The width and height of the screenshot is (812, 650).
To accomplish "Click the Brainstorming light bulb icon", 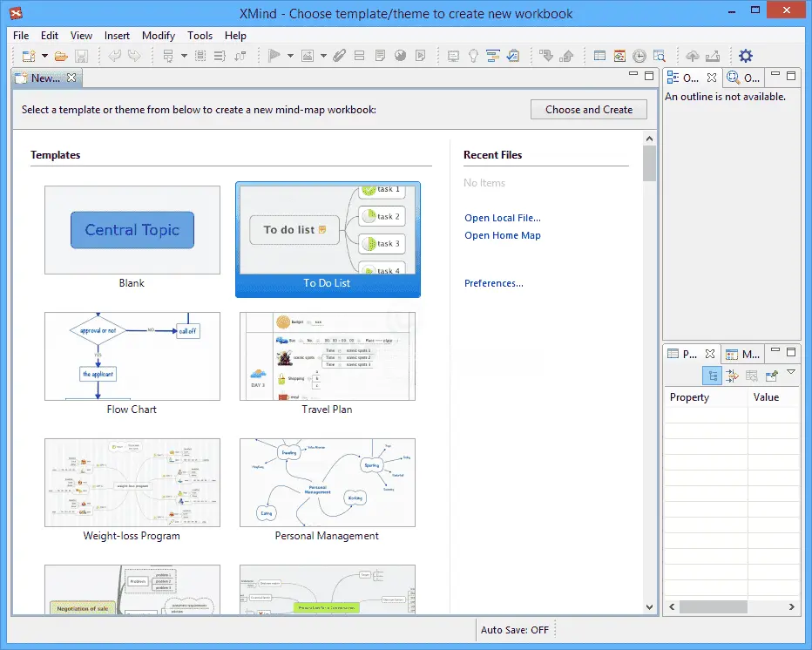I will click(x=473, y=56).
